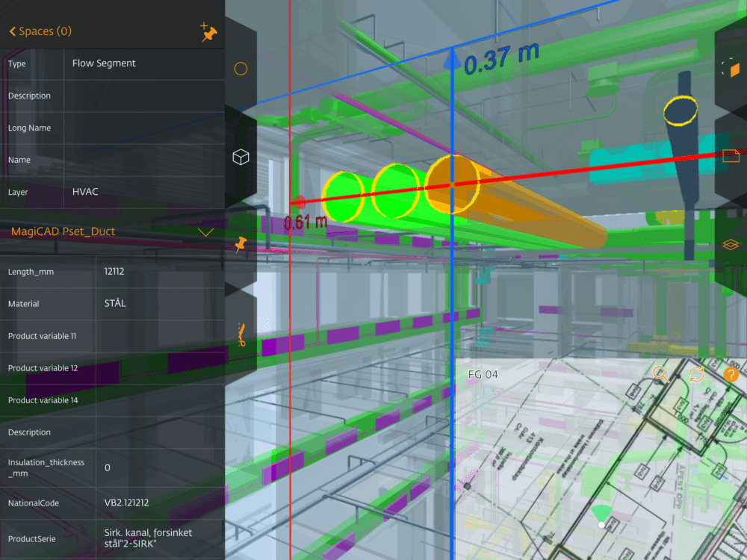The height and width of the screenshot is (560, 747).
Task: Search the FG 04 floor plan
Action: [x=661, y=374]
